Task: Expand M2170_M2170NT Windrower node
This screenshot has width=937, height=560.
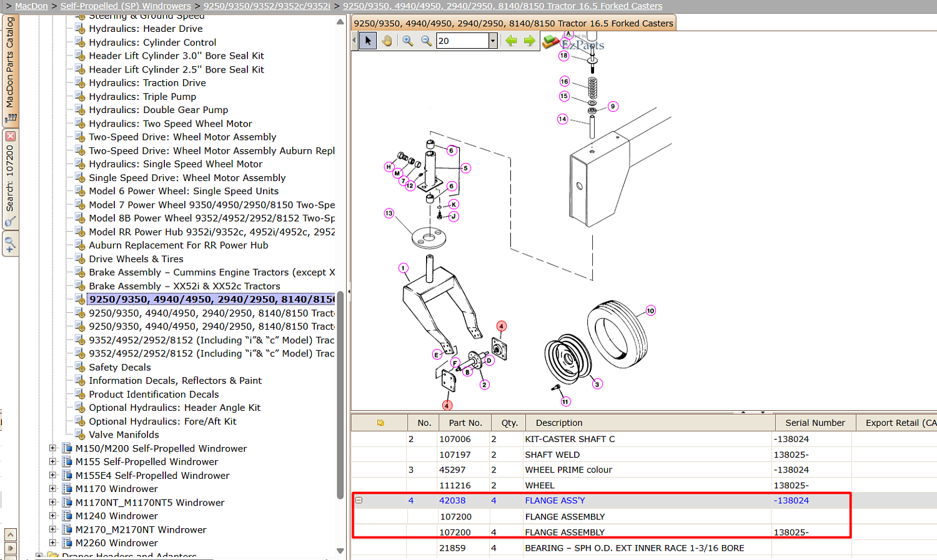Action: coord(53,529)
